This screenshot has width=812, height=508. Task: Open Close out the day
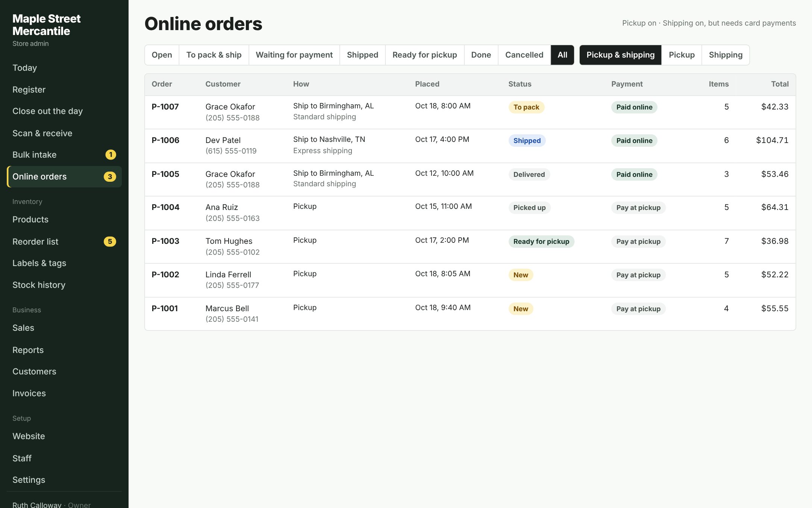[64, 111]
